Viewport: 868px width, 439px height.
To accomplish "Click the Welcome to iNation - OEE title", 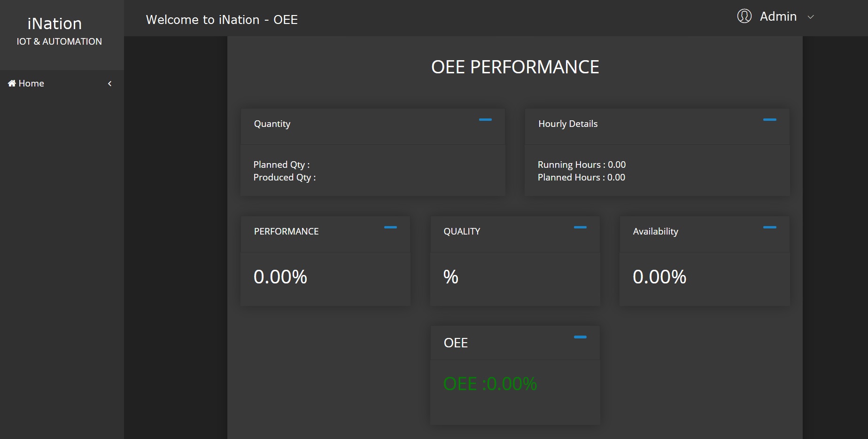I will click(222, 20).
